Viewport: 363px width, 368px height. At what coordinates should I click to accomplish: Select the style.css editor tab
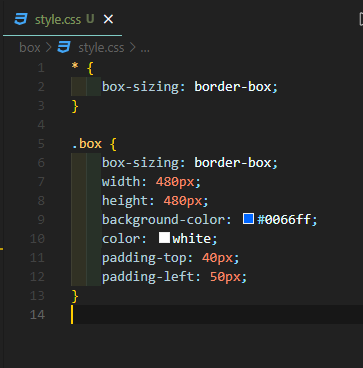62,19
